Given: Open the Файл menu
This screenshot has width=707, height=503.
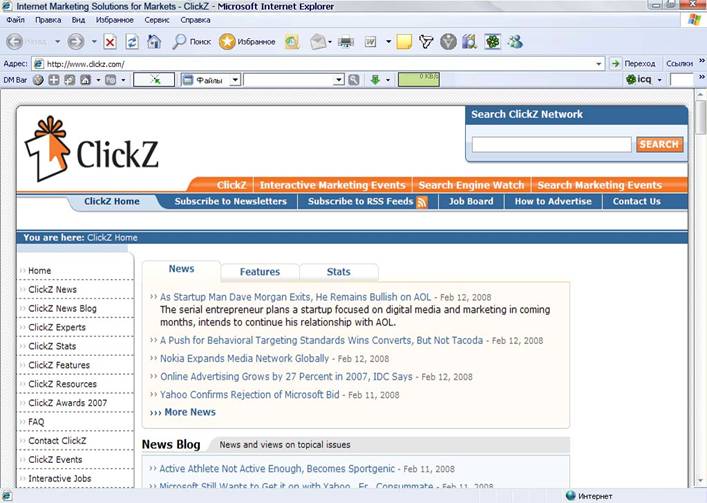Looking at the screenshot, I should [15, 20].
